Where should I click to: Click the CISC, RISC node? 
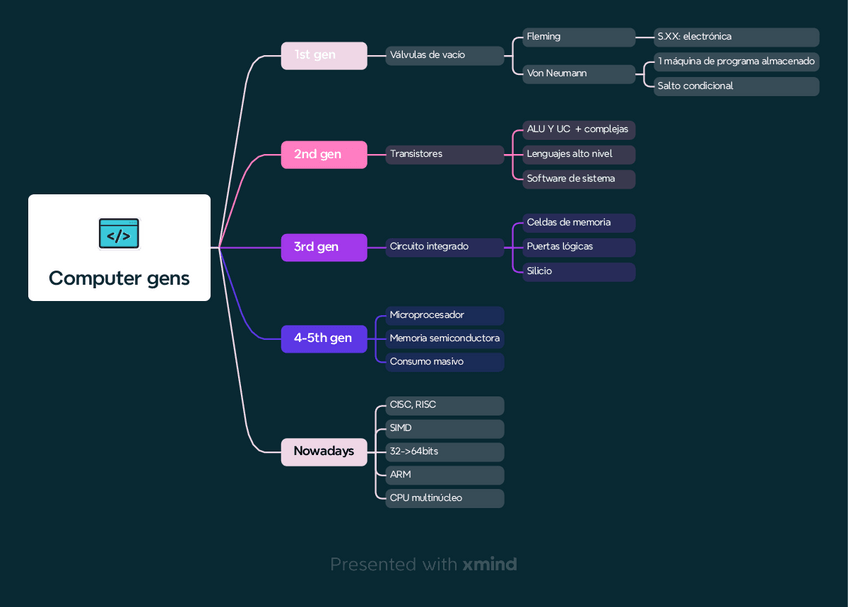point(444,405)
